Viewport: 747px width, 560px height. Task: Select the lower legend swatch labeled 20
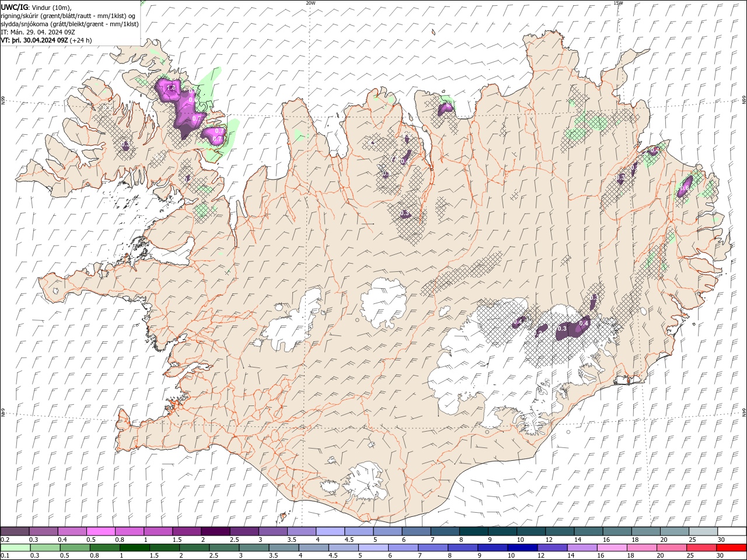point(671,548)
